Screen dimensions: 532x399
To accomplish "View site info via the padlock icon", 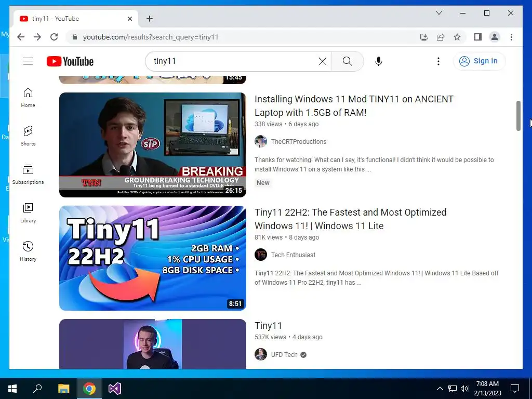I will (x=75, y=37).
